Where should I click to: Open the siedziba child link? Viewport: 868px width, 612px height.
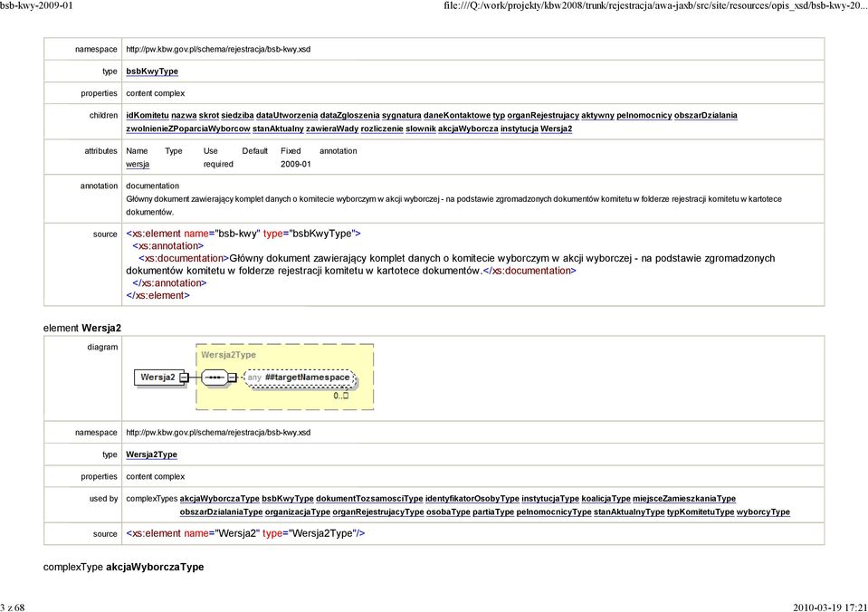(x=237, y=115)
